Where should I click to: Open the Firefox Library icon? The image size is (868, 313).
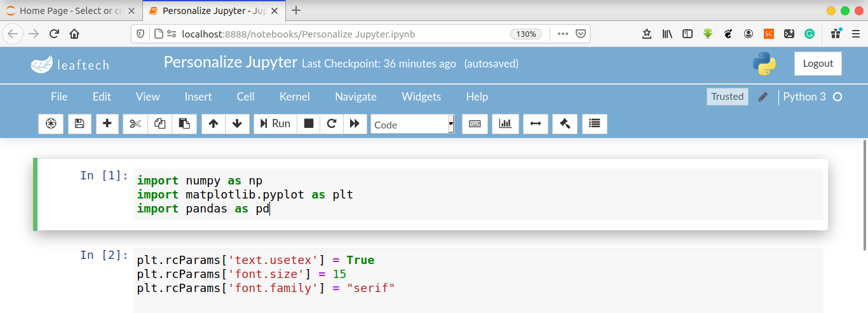(667, 34)
